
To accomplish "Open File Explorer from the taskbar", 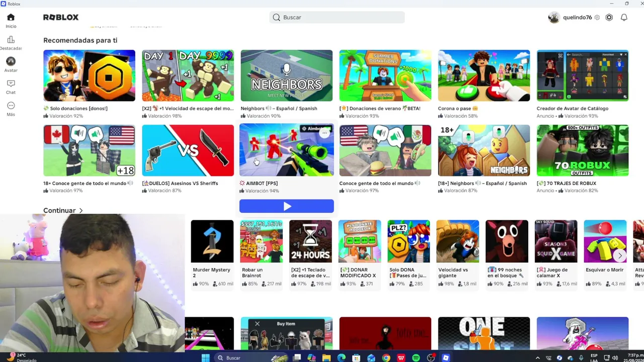I will pyautogui.click(x=327, y=358).
